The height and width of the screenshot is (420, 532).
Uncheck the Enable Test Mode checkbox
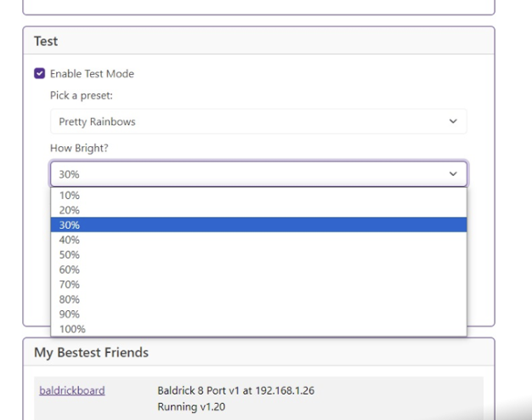coord(39,73)
